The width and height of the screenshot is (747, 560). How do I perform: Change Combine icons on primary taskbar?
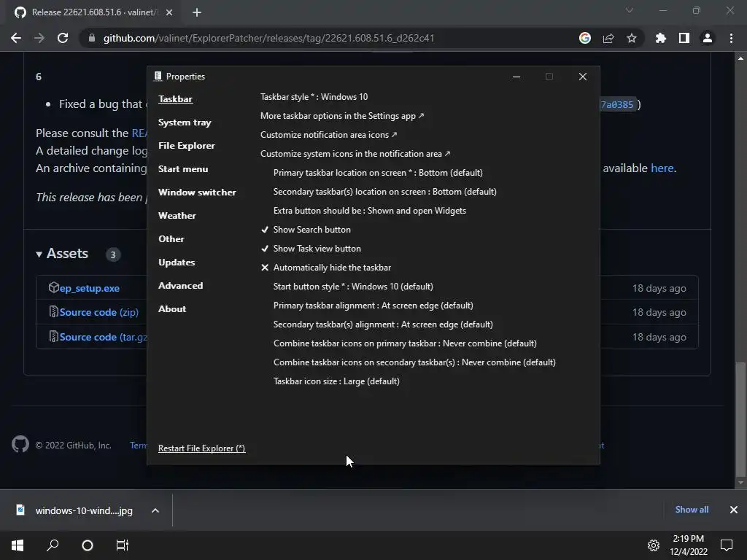point(405,343)
